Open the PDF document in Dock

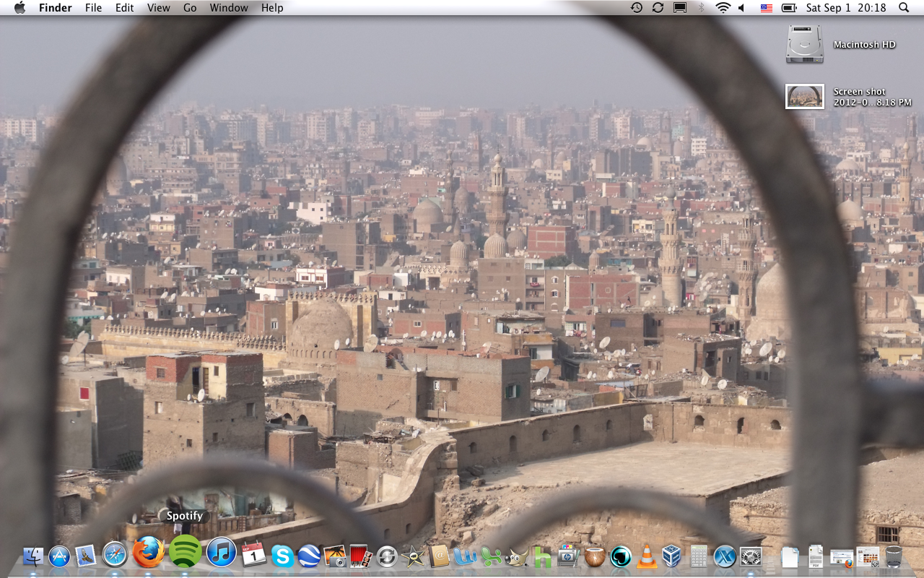[816, 556]
